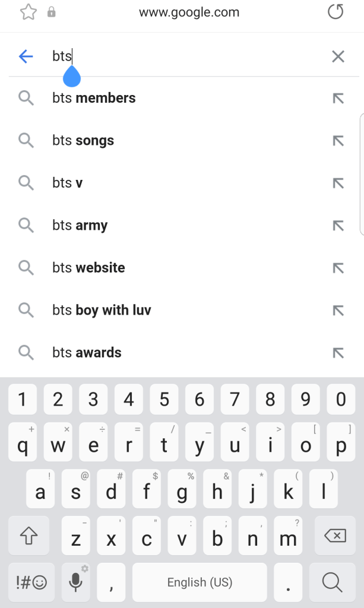The height and width of the screenshot is (608, 364).
Task: Tap the site security padlock icon
Action: coord(52,12)
